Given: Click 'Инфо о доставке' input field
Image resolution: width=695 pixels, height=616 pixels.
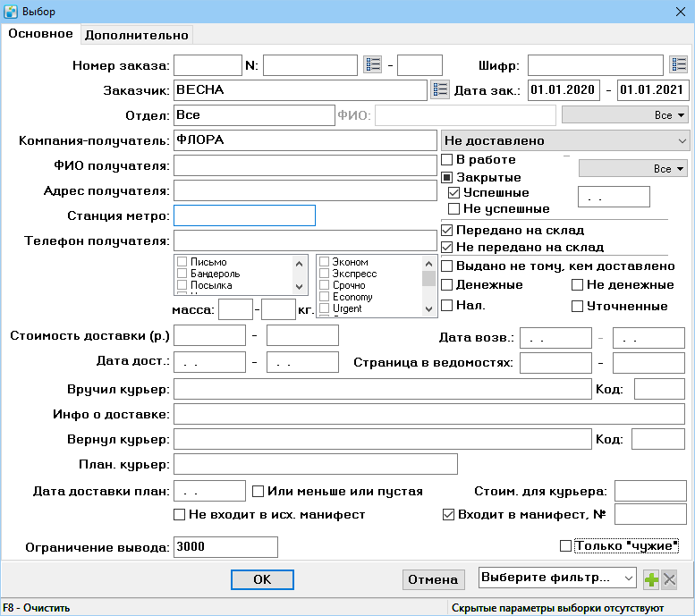Looking at the screenshot, I should coord(429,414).
